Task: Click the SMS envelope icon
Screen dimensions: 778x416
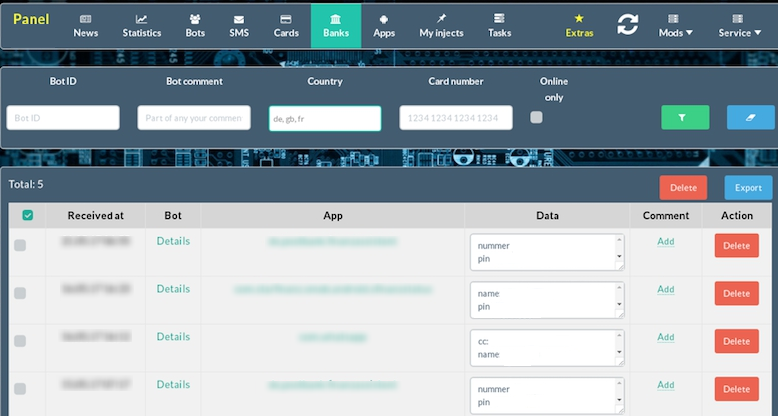Action: 239,19
